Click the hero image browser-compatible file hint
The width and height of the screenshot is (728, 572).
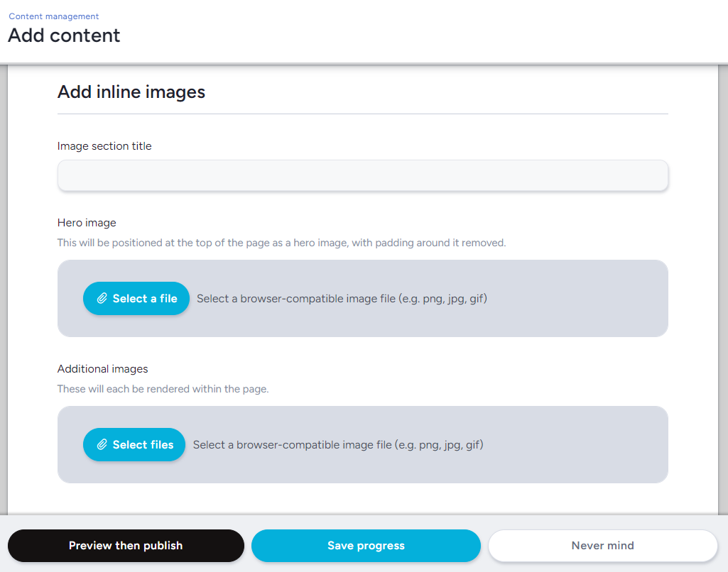point(342,299)
